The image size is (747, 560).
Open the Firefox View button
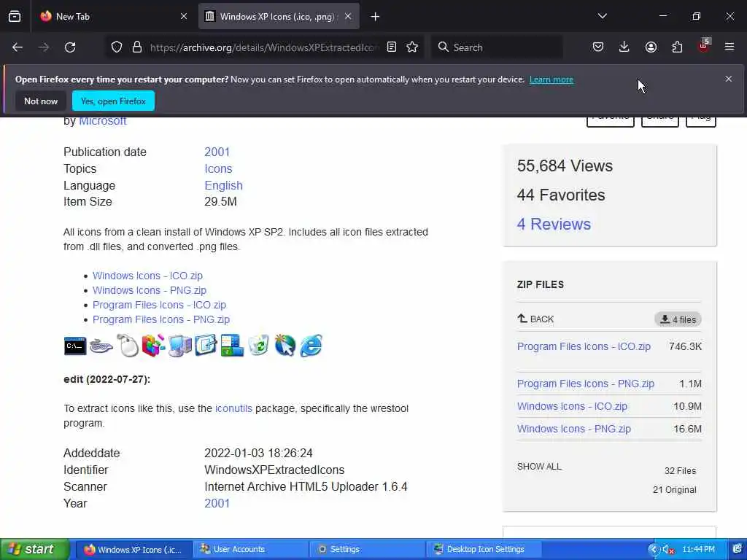coord(15,16)
